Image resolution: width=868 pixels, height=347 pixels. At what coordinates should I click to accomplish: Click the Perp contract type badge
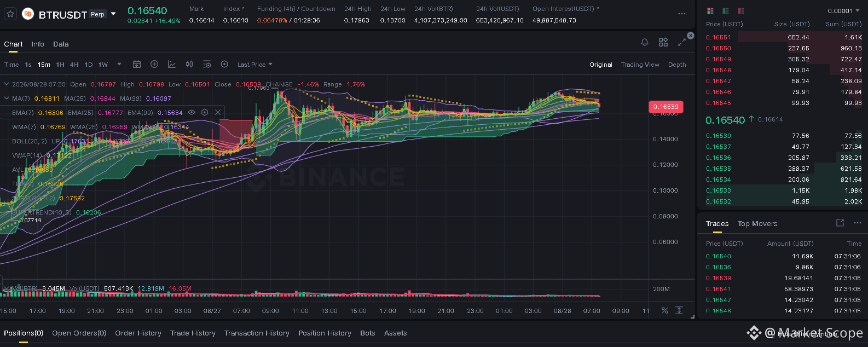point(97,14)
